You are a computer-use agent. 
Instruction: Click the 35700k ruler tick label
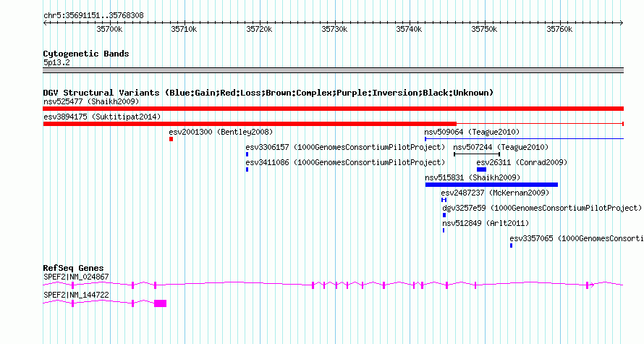click(109, 29)
